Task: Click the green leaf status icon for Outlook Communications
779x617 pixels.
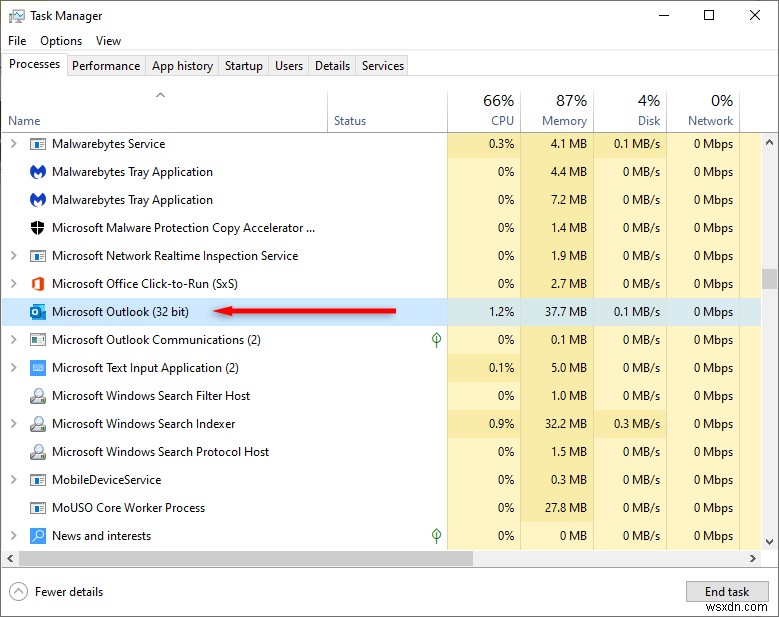Action: [436, 340]
